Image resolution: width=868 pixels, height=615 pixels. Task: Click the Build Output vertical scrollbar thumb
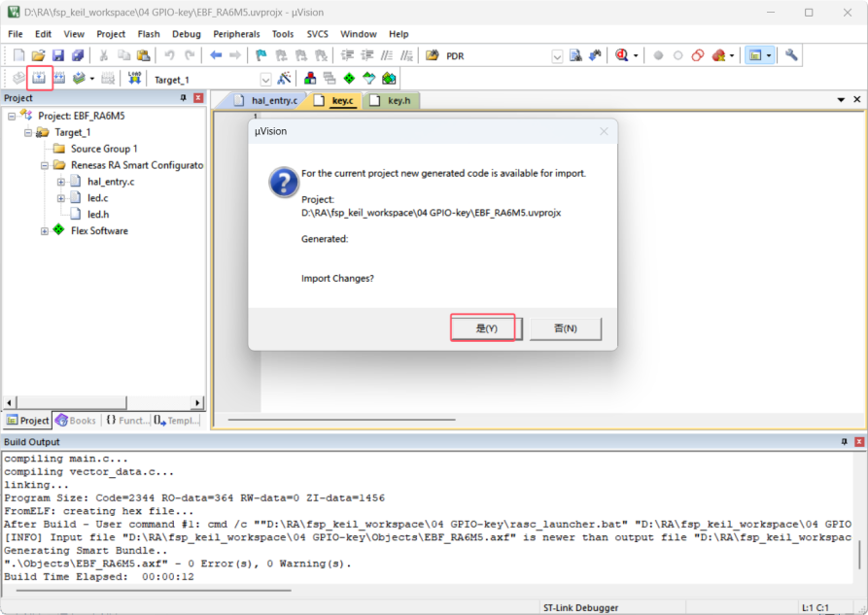pyautogui.click(x=859, y=555)
